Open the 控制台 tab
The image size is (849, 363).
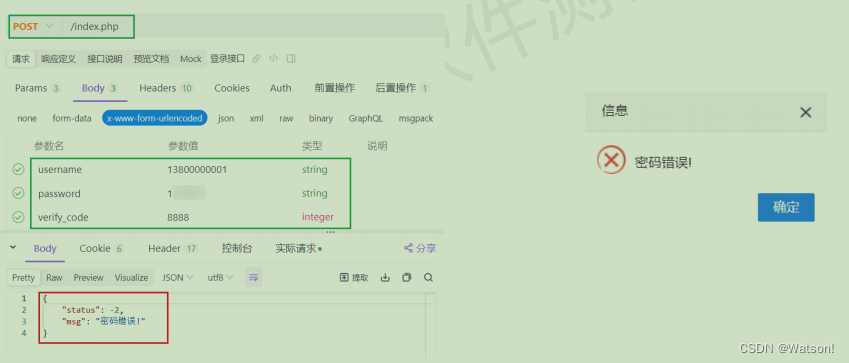point(237,249)
